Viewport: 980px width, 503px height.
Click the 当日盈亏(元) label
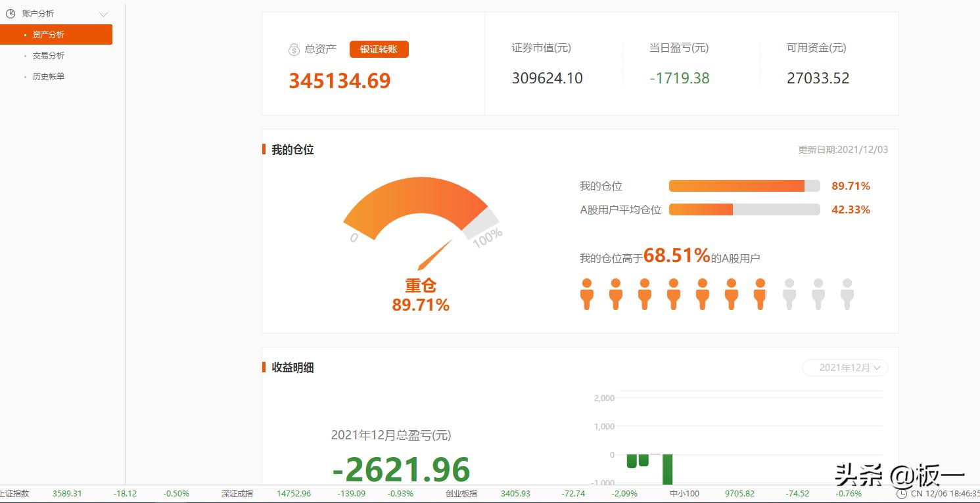[x=679, y=48]
